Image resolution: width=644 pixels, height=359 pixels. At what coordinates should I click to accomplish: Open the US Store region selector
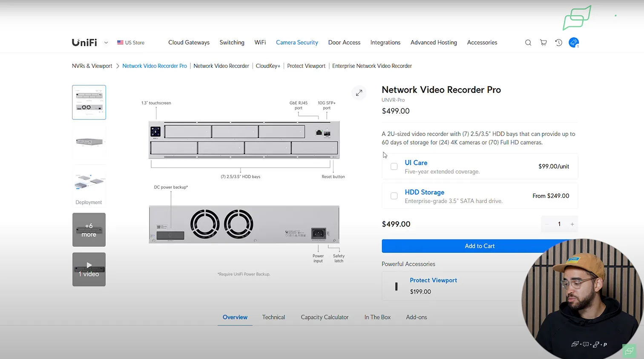tap(131, 43)
